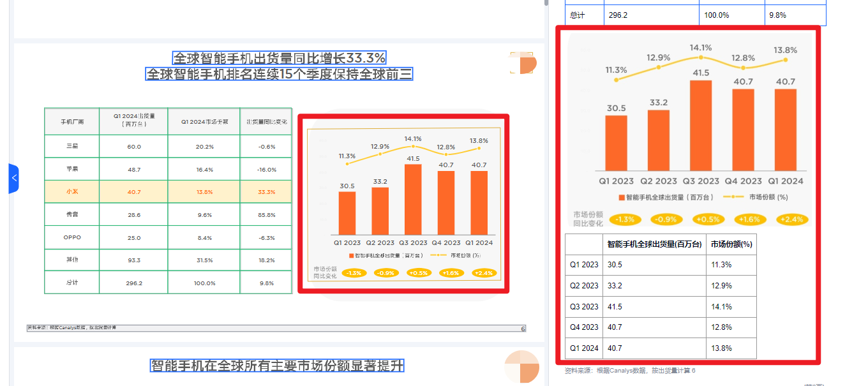Click Q1 2023 axis label in right panel chart
Image resolution: width=868 pixels, height=386 pixels.
click(617, 181)
